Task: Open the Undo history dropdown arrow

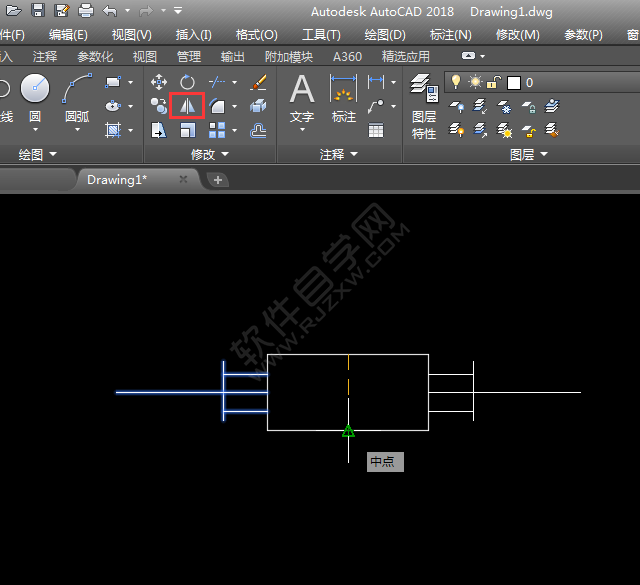Action: pos(127,11)
